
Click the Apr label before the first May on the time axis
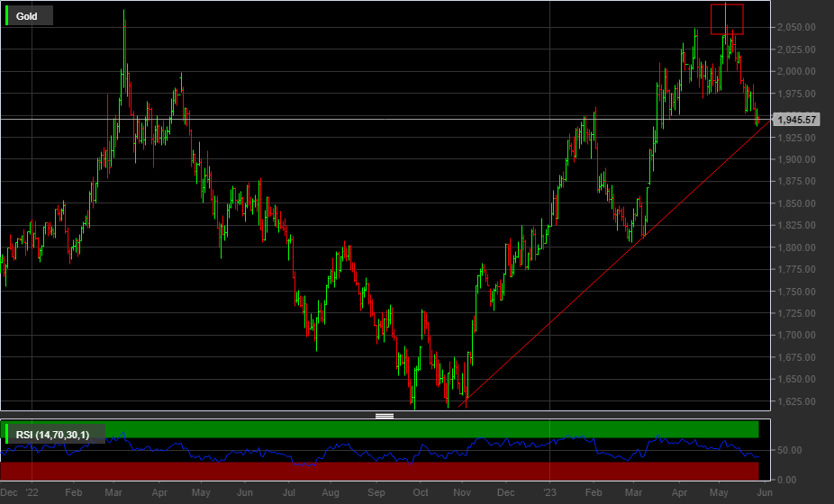[x=159, y=493]
